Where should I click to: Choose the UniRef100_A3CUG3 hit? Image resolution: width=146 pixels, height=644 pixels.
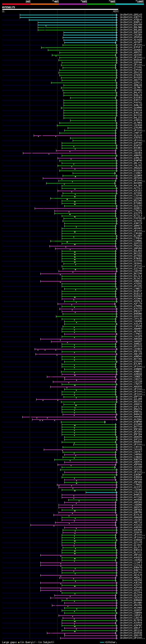pyautogui.click(x=131, y=191)
